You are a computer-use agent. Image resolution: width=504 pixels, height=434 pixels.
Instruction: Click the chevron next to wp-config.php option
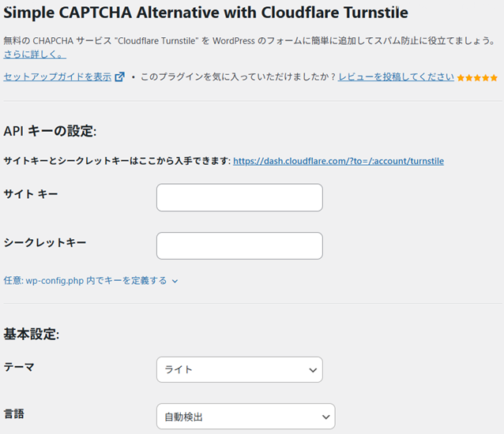coord(175,280)
